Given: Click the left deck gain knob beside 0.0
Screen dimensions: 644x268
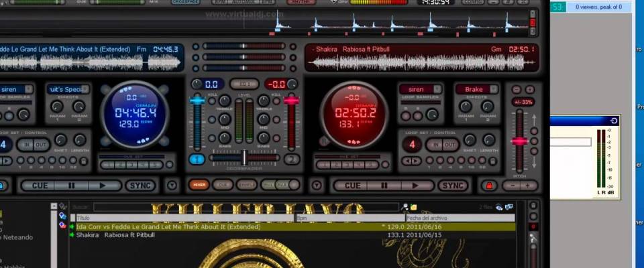Looking at the screenshot, I should click(197, 84).
